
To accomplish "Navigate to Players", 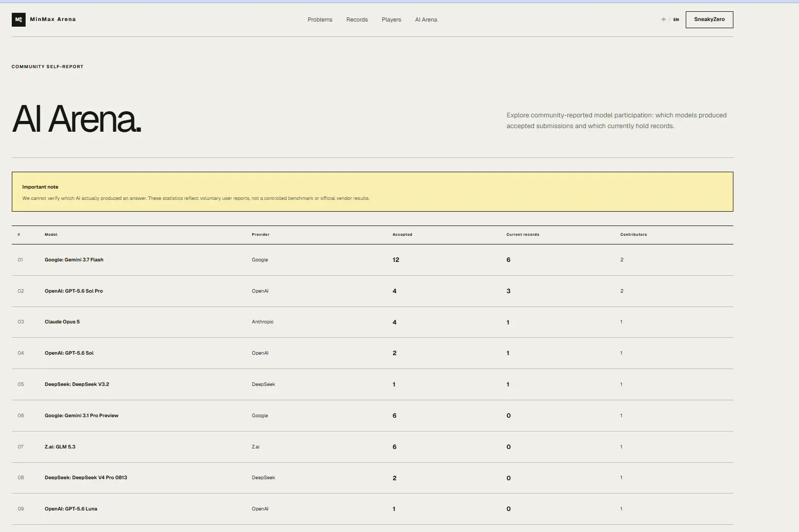I will 391,19.
